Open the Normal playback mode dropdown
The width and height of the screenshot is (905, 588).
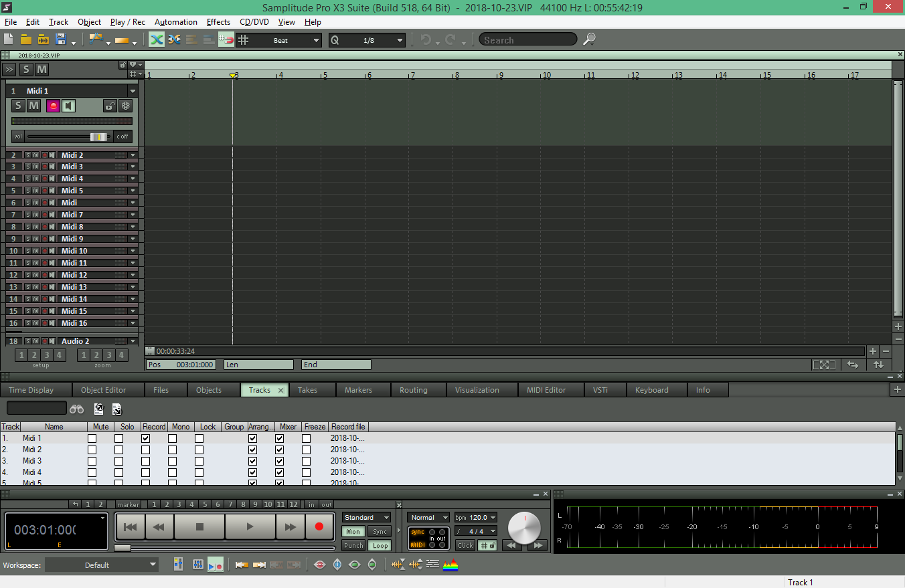[427, 517]
